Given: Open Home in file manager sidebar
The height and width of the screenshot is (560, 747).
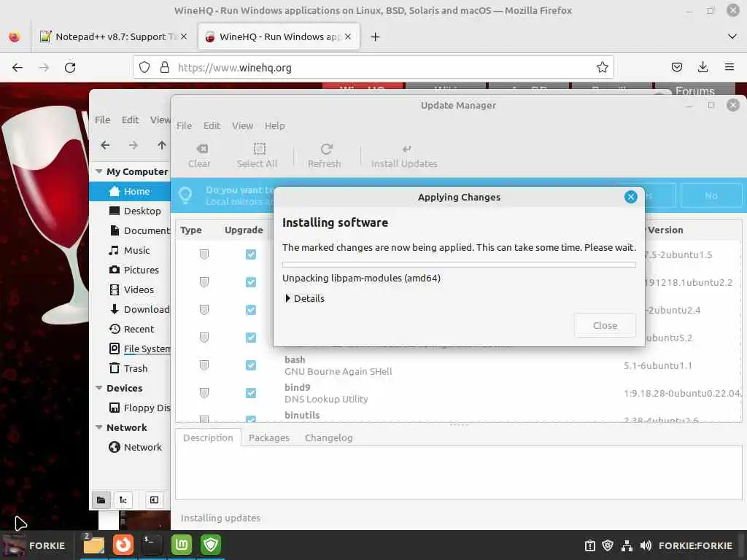Looking at the screenshot, I should (130, 192).
